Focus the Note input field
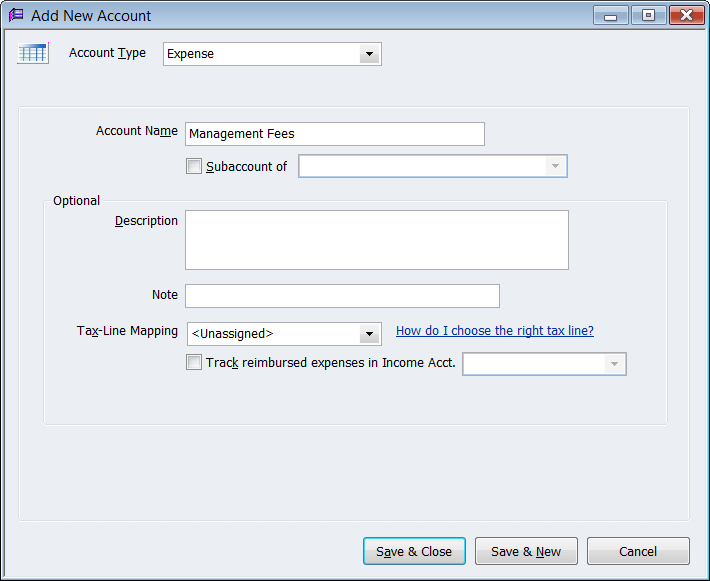Image resolution: width=710 pixels, height=581 pixels. (x=341, y=296)
